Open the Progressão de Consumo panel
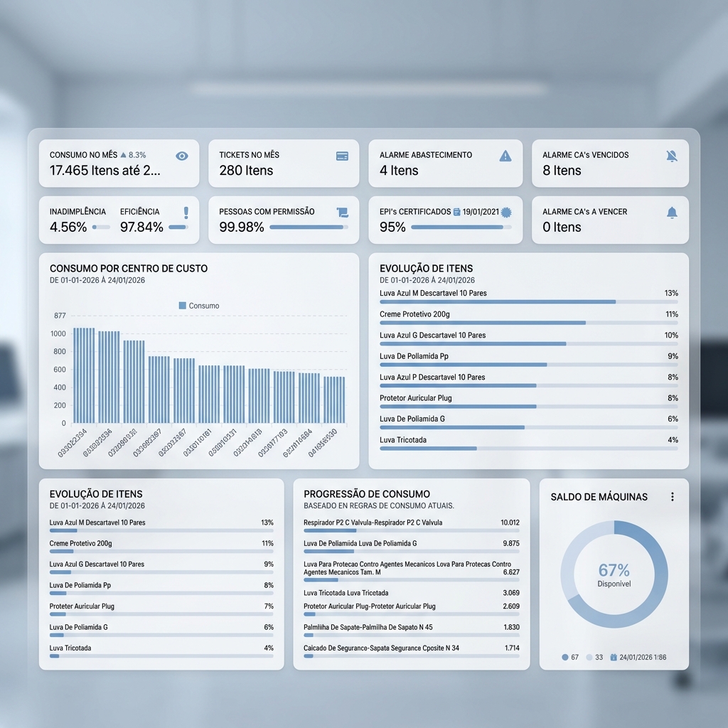728x728 pixels. tap(367, 493)
